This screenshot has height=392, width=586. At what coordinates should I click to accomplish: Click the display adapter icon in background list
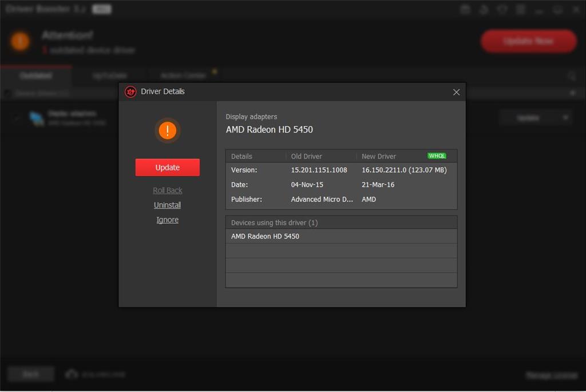(x=37, y=118)
